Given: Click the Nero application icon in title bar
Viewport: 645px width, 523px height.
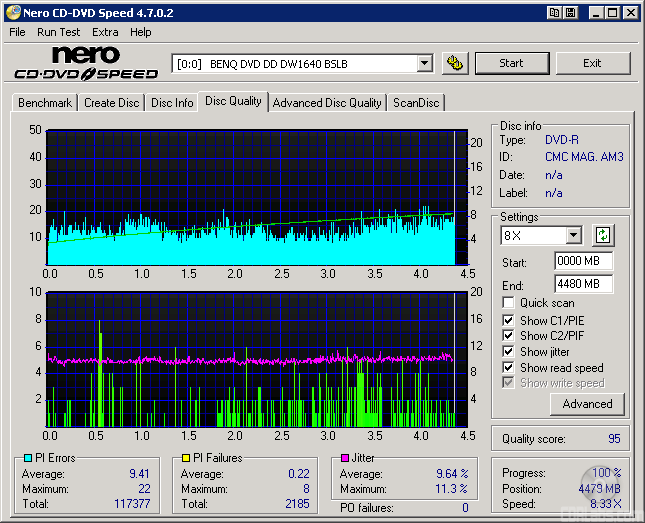Looking at the screenshot, I should point(11,12).
